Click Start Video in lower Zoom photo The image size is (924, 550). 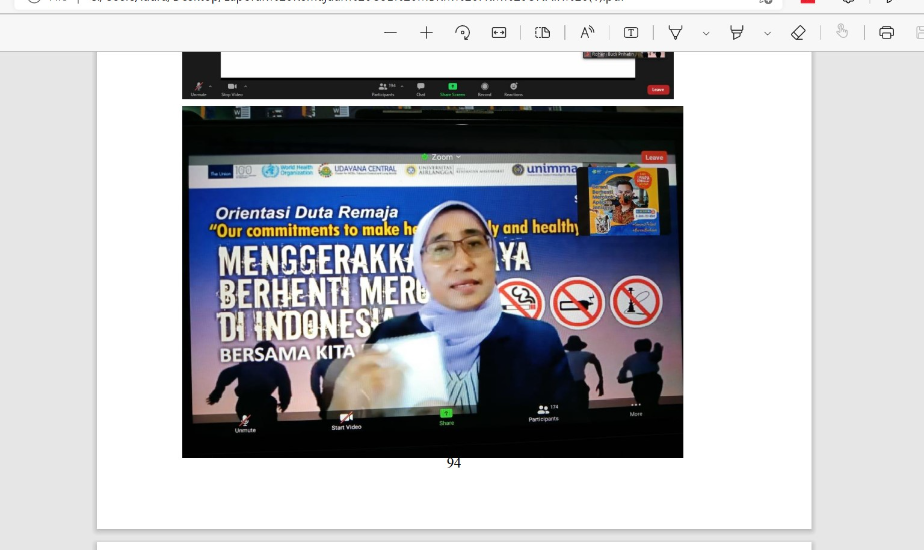(x=346, y=421)
